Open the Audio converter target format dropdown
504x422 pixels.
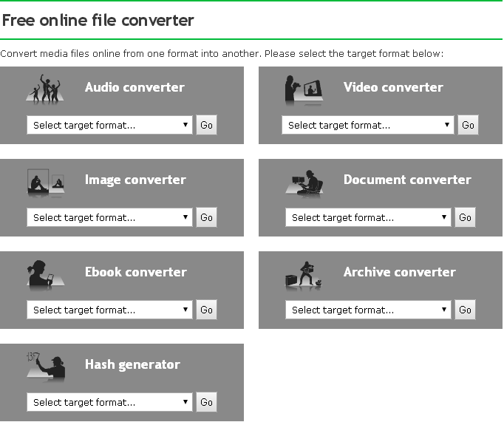pos(109,125)
